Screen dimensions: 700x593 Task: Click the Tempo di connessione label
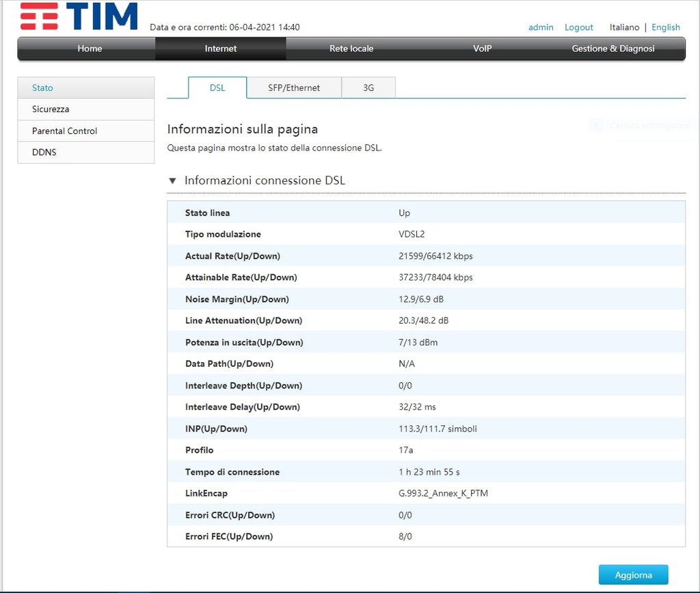232,472
